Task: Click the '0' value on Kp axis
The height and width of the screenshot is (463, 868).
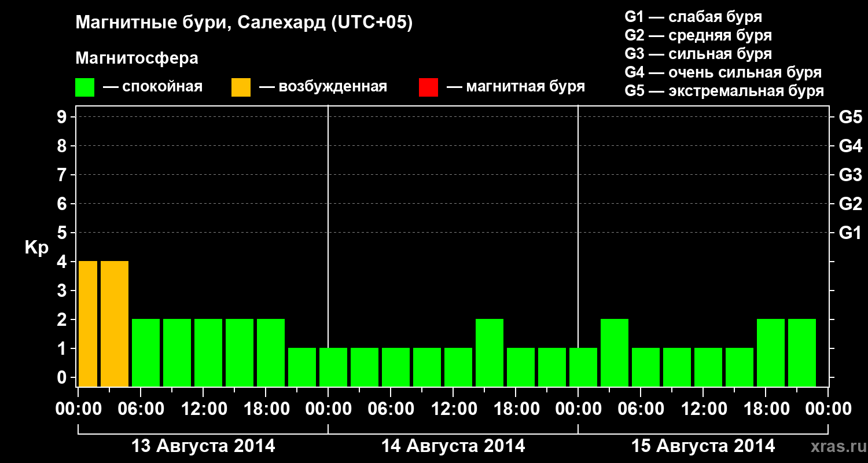Action: [x=62, y=377]
